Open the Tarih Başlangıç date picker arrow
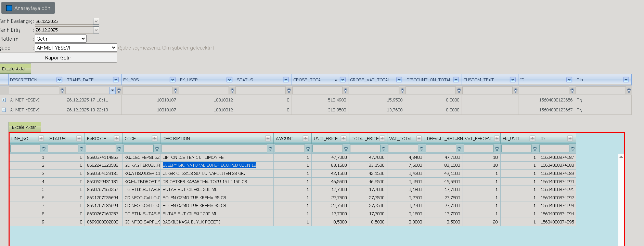Screen dimensions: 644x246 (96, 21)
